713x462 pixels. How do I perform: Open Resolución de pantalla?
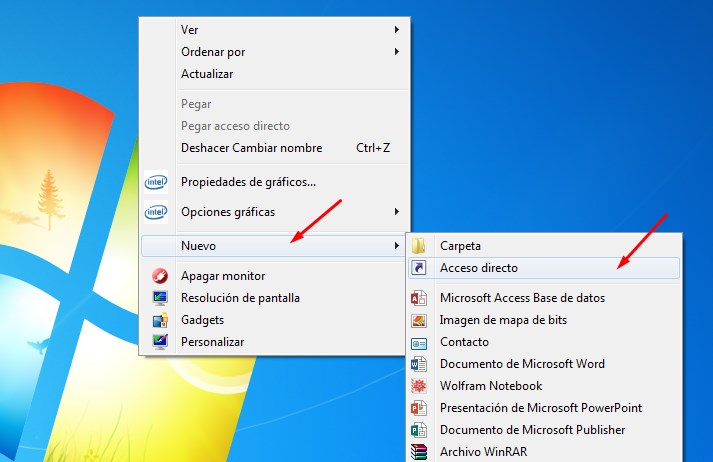tap(274, 298)
